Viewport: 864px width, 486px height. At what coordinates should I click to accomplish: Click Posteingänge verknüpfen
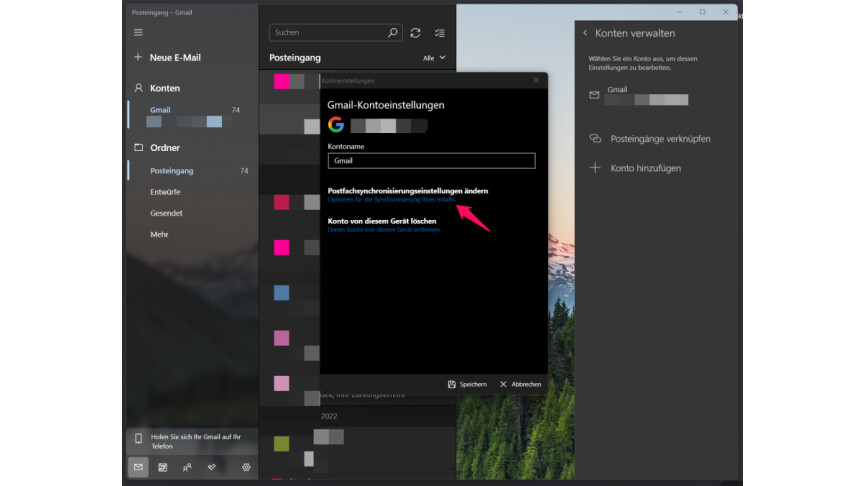660,139
